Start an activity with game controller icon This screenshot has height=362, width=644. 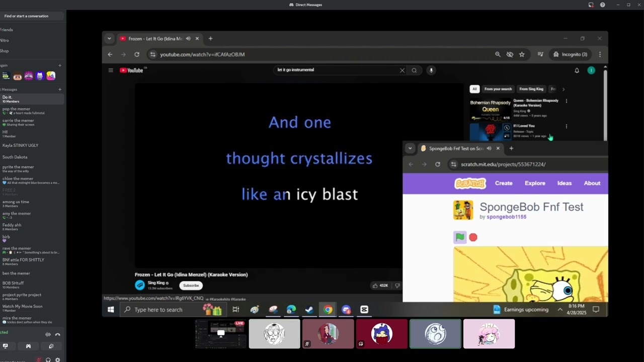(x=28, y=346)
